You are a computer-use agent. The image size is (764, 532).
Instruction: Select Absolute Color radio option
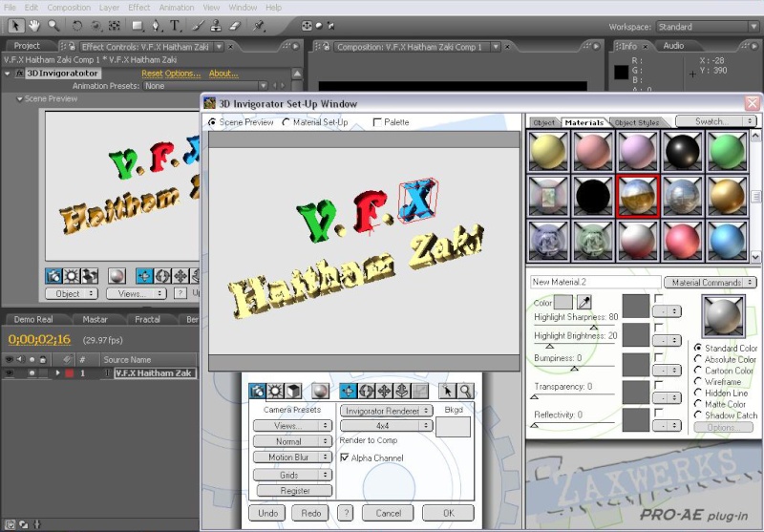[698, 359]
